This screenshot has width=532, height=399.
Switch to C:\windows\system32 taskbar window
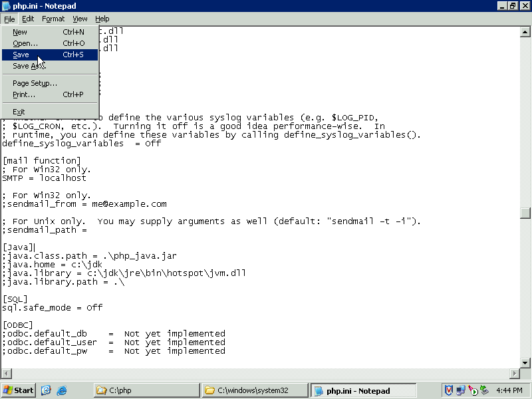(255, 390)
